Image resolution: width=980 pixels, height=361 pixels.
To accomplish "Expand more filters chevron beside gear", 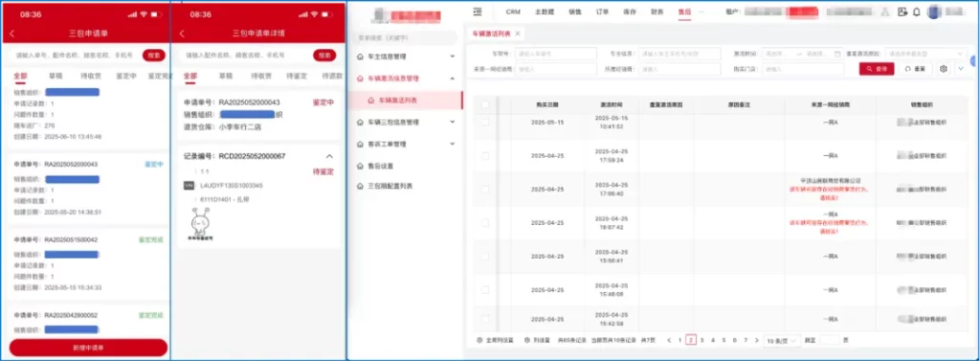I will (x=961, y=69).
